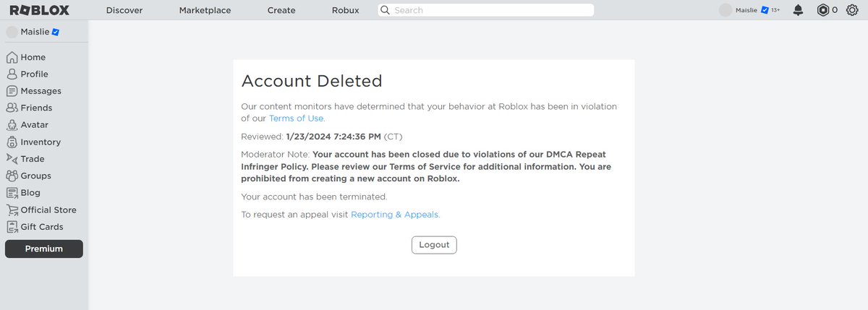Open the Terms of Use link

(297, 119)
